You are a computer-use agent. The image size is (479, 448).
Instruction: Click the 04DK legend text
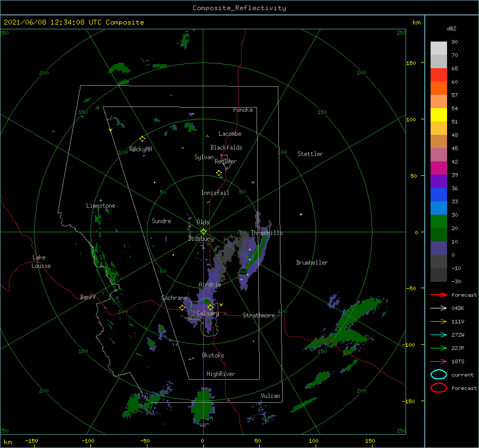458,308
